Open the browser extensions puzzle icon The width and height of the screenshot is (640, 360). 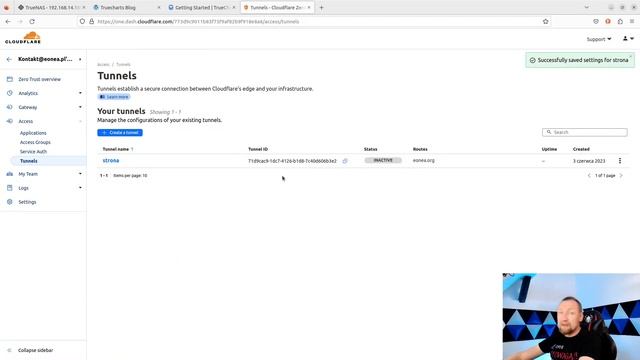click(x=620, y=21)
